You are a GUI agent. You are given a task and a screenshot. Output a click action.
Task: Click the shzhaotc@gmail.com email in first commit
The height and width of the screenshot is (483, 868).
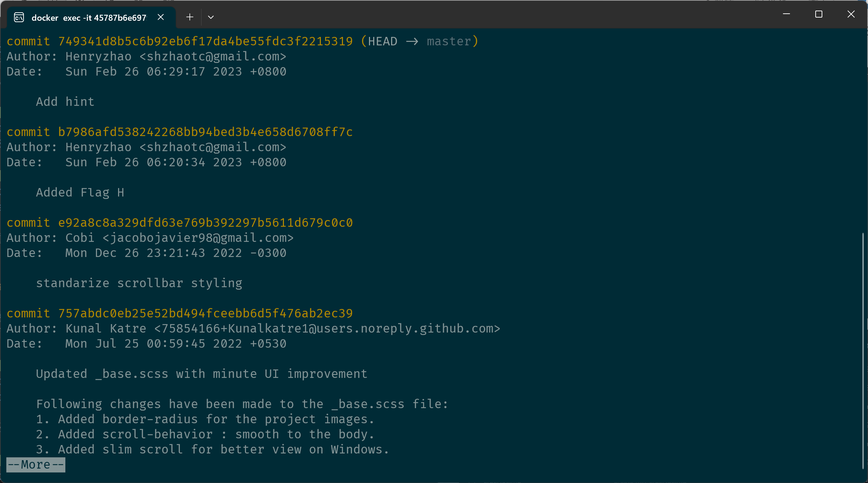coord(213,57)
